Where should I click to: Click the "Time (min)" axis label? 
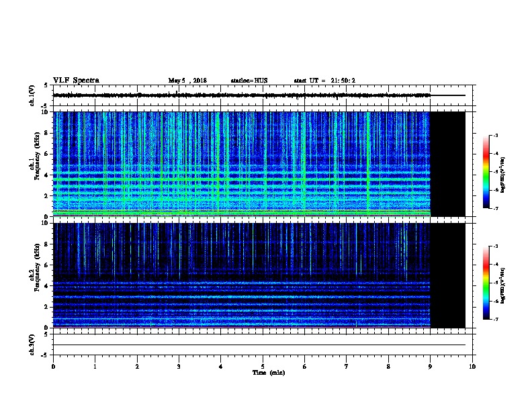point(269,373)
